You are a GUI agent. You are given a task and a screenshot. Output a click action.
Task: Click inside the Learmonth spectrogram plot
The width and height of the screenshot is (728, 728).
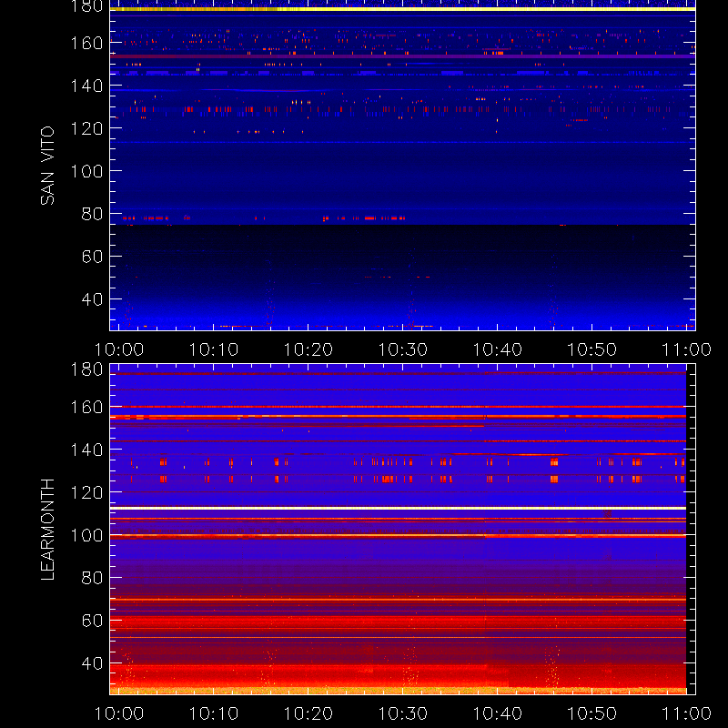(402, 530)
